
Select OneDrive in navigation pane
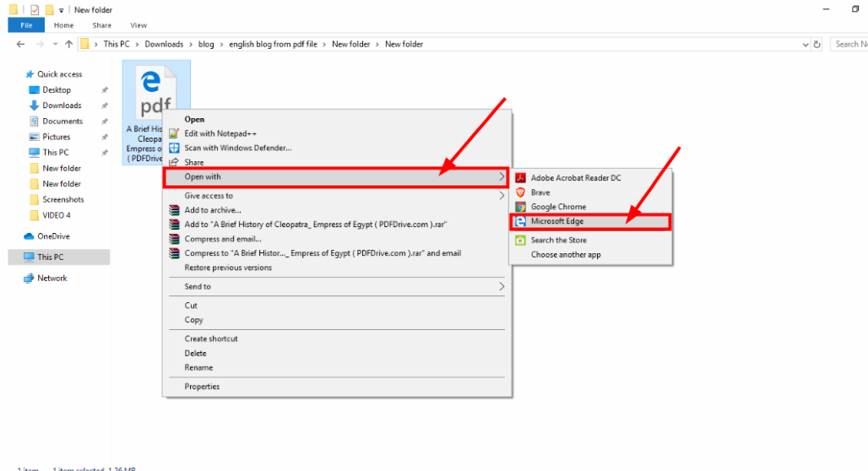point(53,236)
